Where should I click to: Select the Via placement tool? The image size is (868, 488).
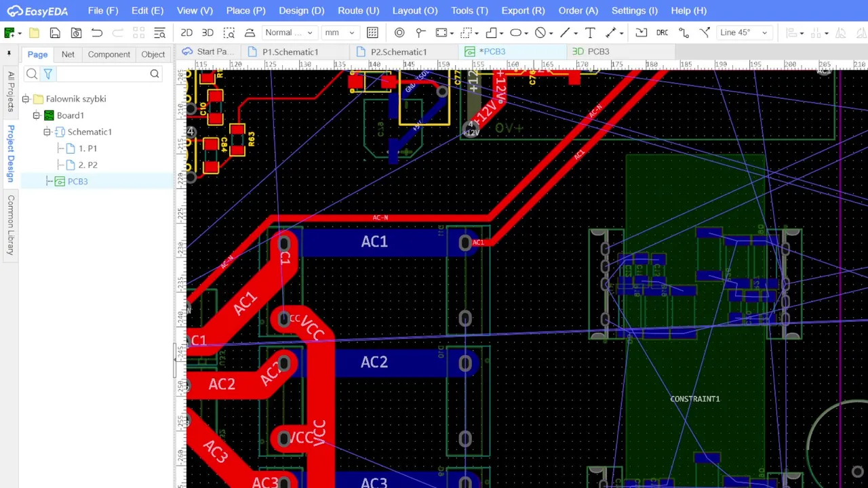point(420,33)
